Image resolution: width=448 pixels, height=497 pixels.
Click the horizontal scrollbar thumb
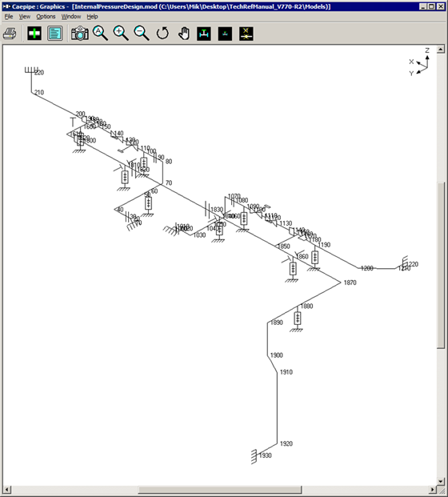219,490
